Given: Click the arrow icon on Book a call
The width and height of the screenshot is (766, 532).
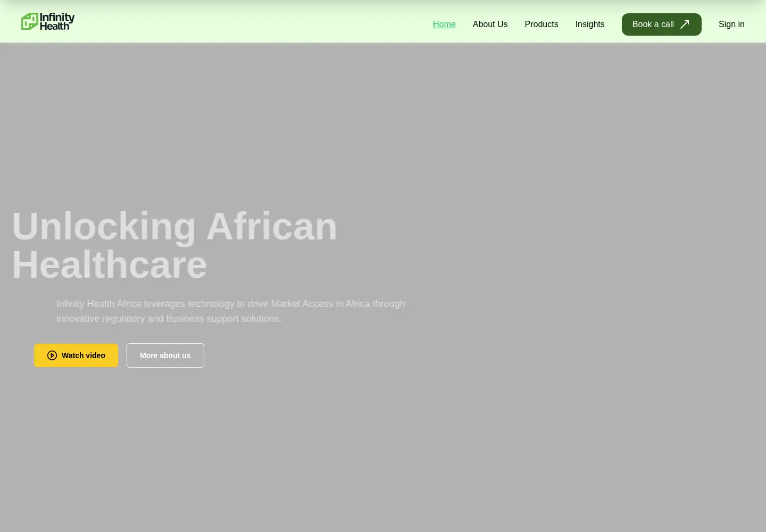Looking at the screenshot, I should [685, 24].
